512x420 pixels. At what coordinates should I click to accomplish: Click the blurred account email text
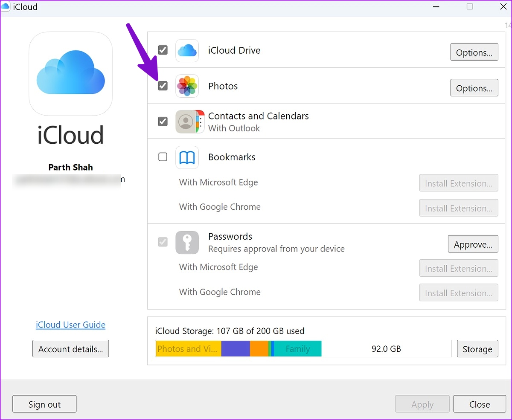[x=70, y=180]
